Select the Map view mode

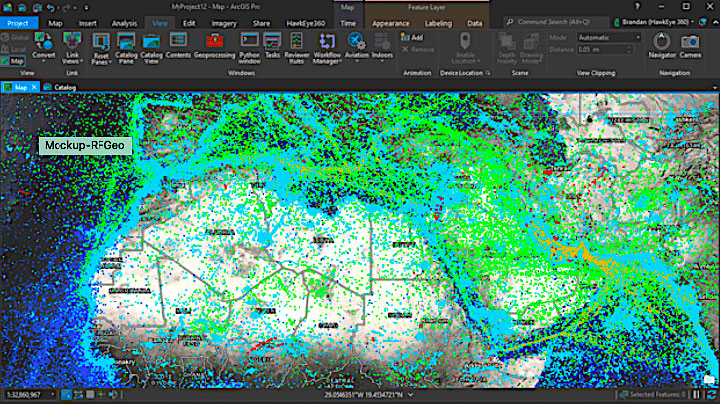point(13,61)
